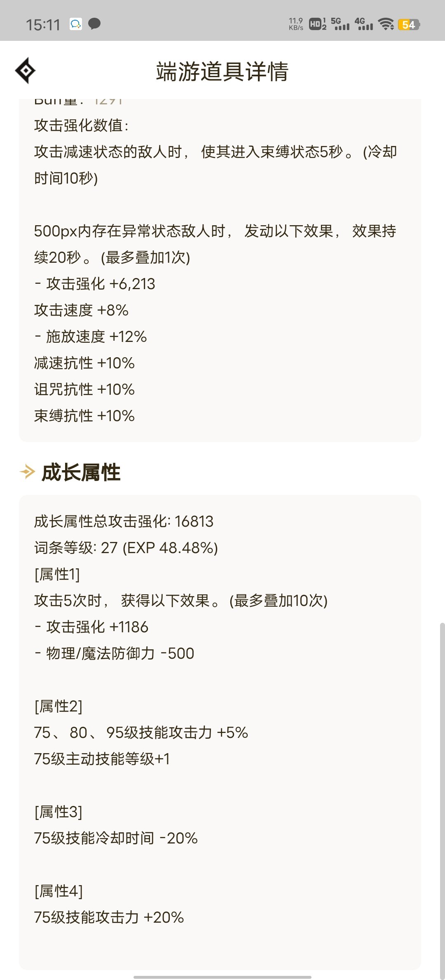This screenshot has width=445, height=980.
Task: Toggle the 束缚抗性 +10% stat row
Action: (84, 416)
